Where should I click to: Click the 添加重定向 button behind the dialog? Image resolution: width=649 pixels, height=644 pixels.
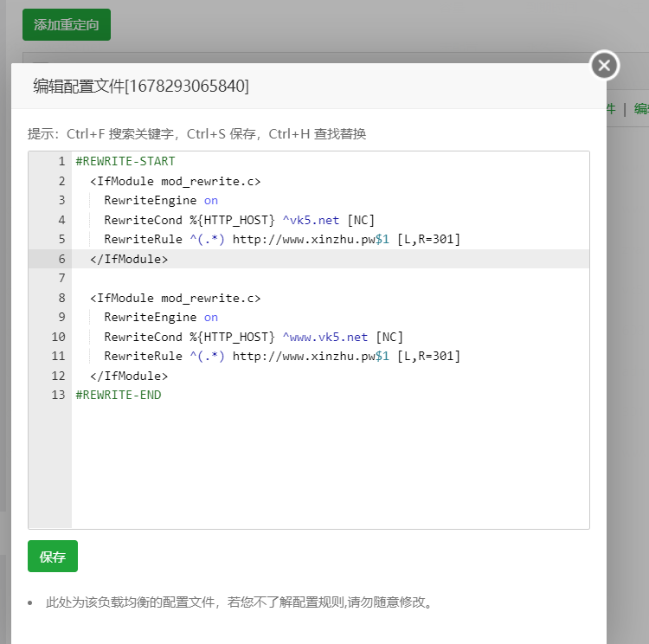pos(67,25)
